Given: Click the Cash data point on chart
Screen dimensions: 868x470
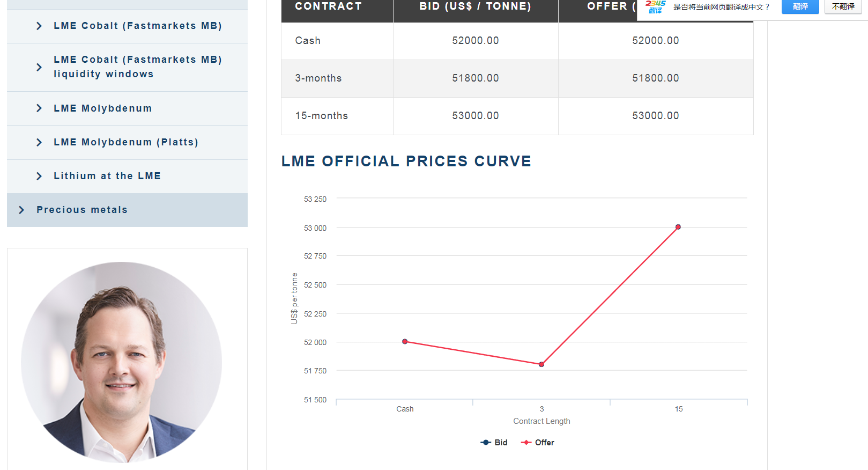Looking at the screenshot, I should [x=405, y=341].
